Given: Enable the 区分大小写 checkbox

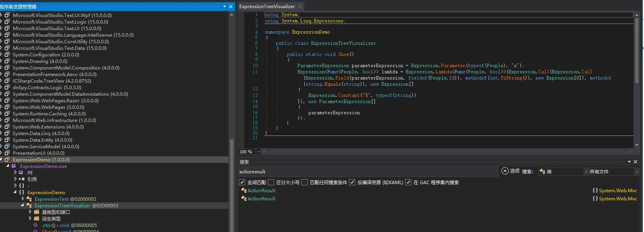Looking at the screenshot, I should (271, 182).
